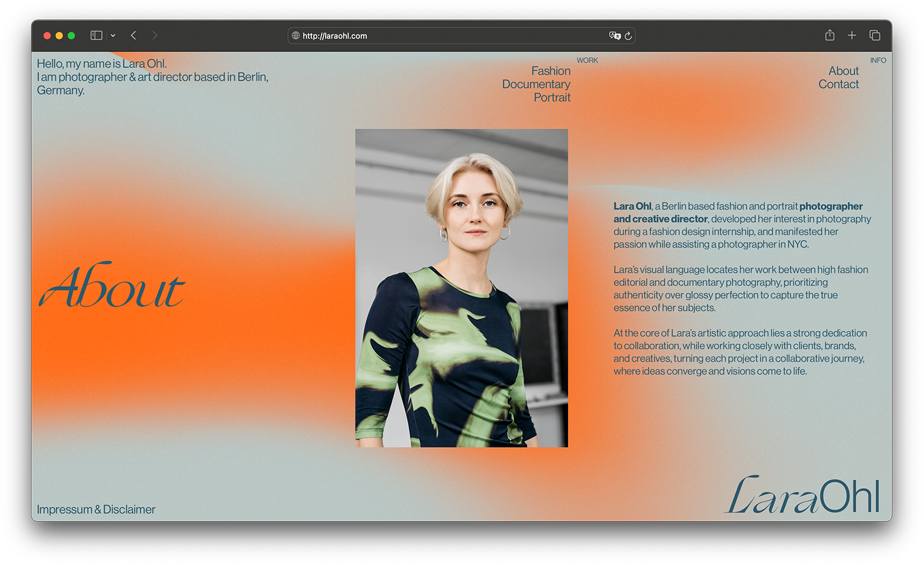Screen dimensions: 924x563
Task: Show tab overview icon
Action: coord(874,36)
